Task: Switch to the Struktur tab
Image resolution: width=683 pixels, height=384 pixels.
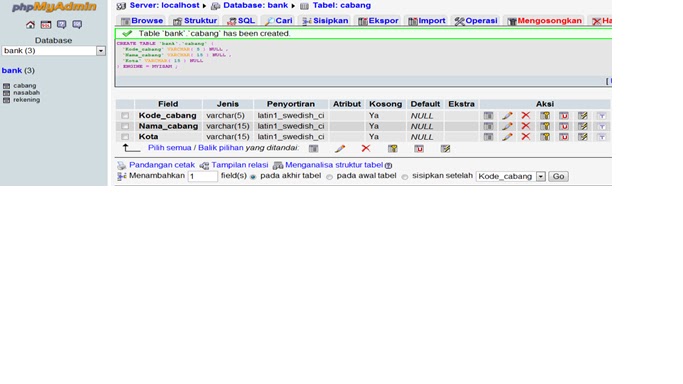Action: 195,21
